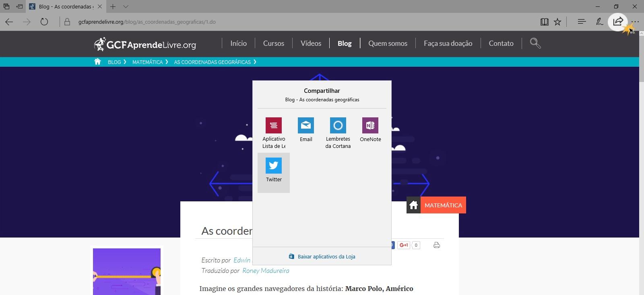Viewport: 644px width, 295px height.
Task: Refresh the current page
Action: coord(44,22)
